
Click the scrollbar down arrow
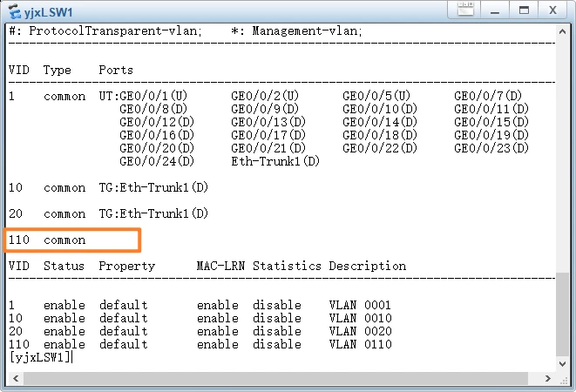(x=563, y=363)
